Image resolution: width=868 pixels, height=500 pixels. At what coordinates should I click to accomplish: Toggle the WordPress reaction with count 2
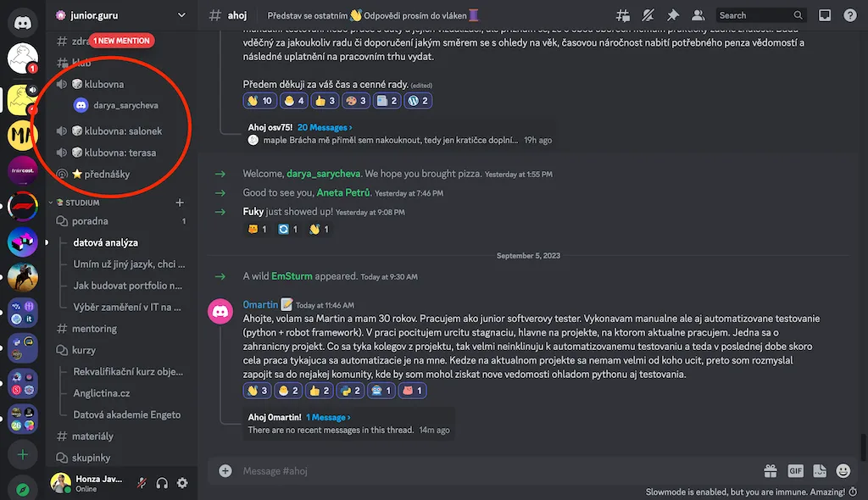click(x=418, y=101)
